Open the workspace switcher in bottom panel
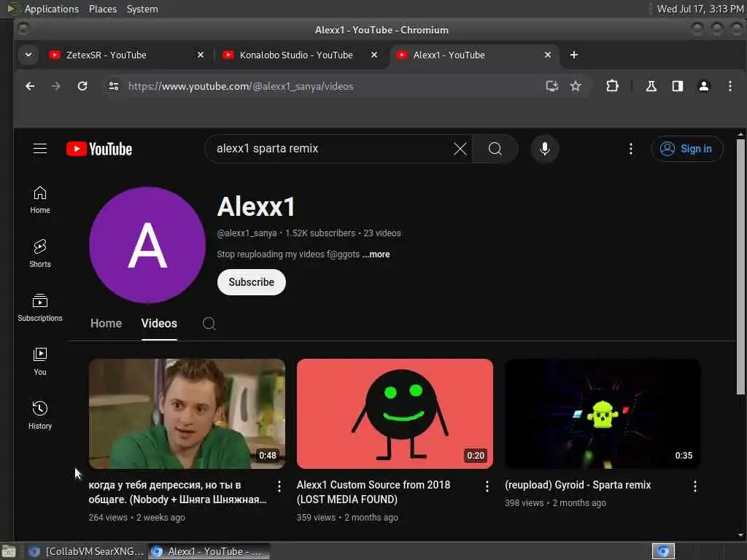 tap(663, 551)
